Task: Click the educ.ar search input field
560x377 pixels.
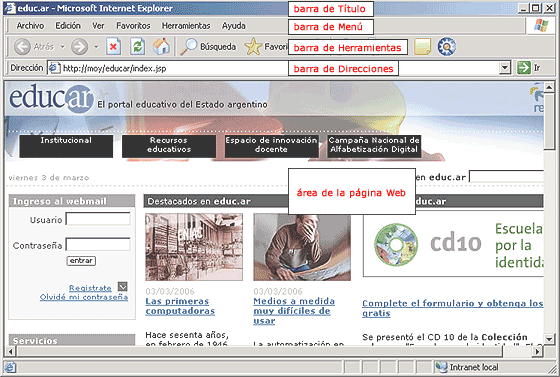Action: click(506, 177)
